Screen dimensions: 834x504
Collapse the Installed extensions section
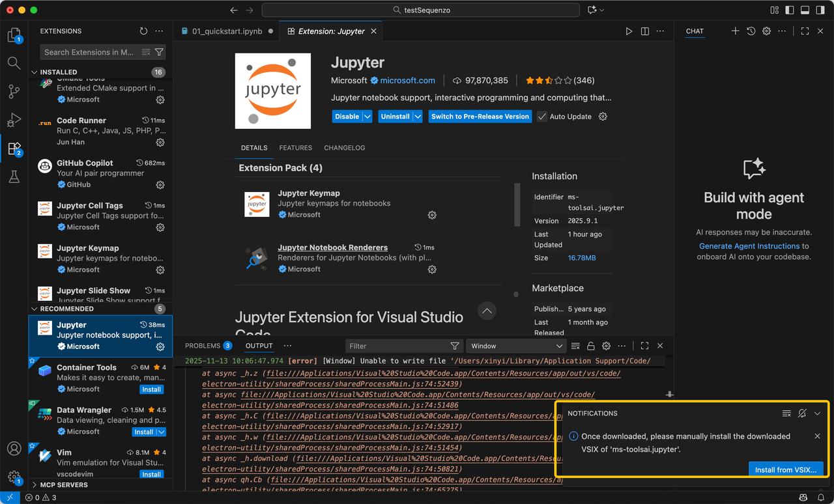35,72
